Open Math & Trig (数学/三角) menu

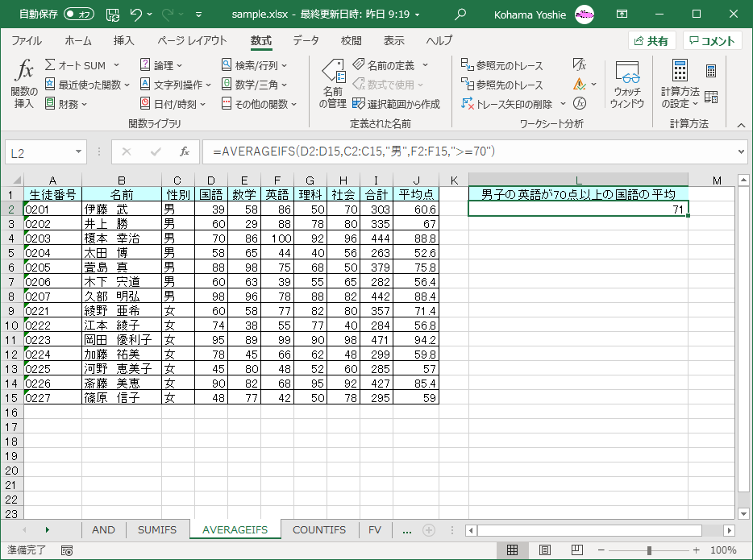[254, 85]
